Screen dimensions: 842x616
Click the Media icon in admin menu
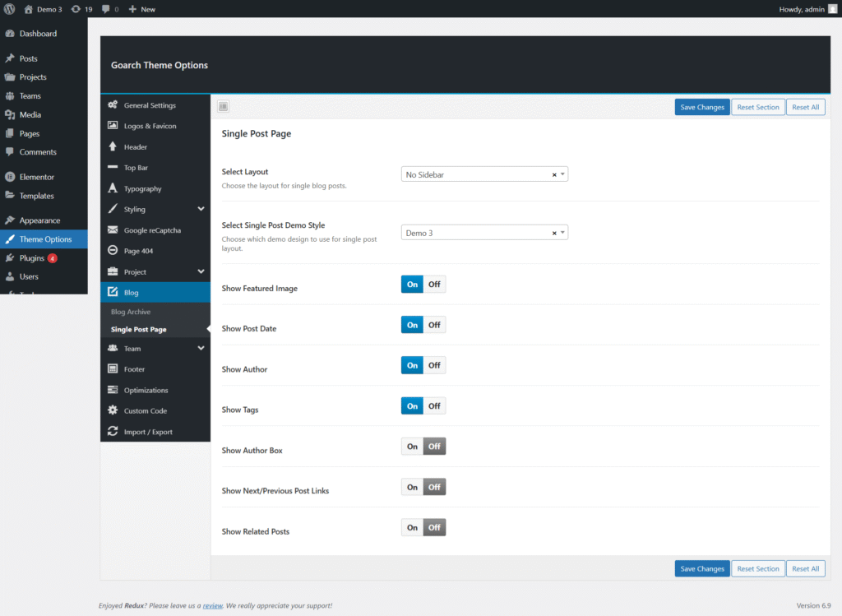point(10,114)
